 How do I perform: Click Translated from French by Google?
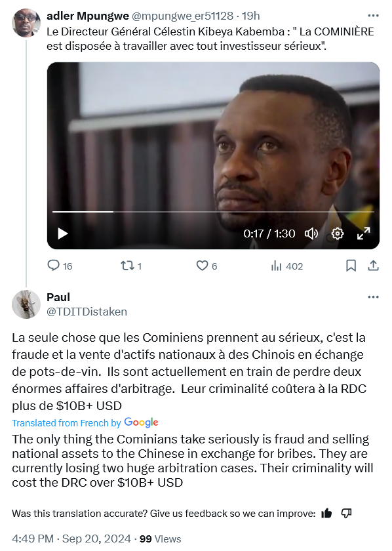[x=85, y=422]
